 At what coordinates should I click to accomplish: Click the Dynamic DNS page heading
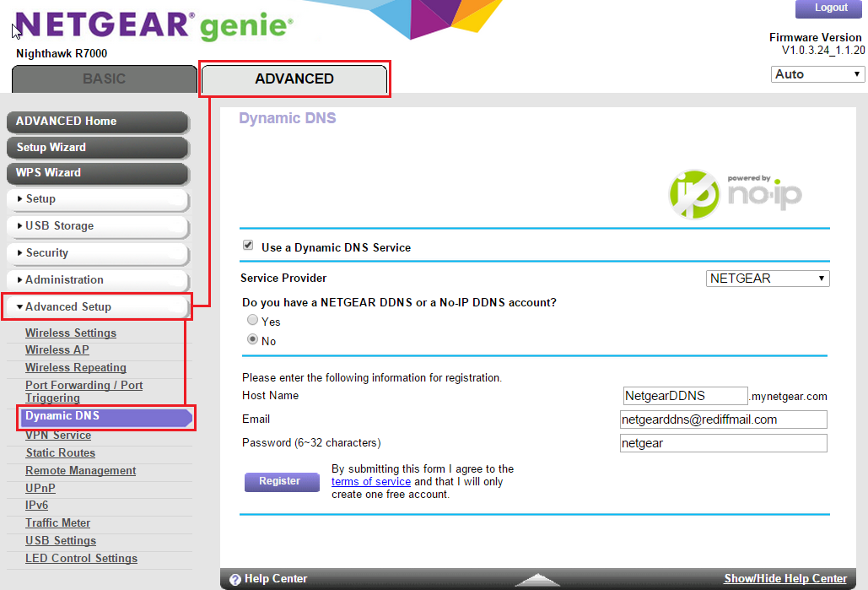click(288, 118)
